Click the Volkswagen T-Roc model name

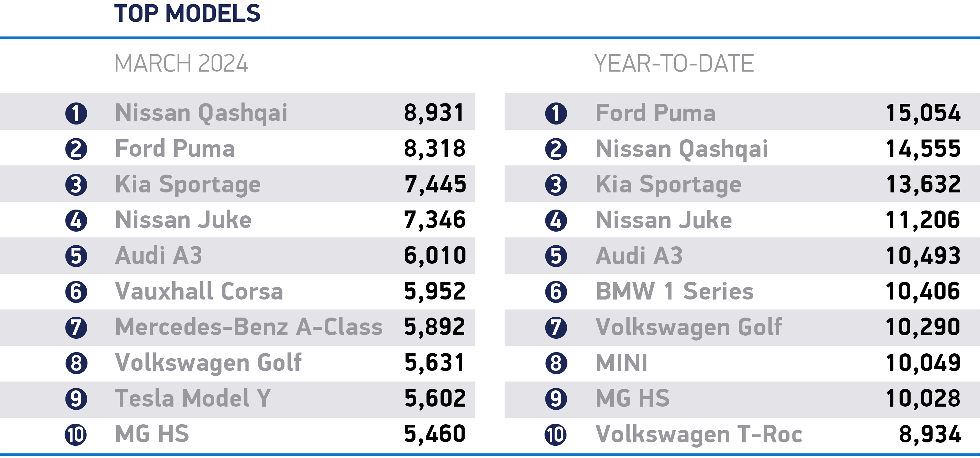pyautogui.click(x=699, y=434)
